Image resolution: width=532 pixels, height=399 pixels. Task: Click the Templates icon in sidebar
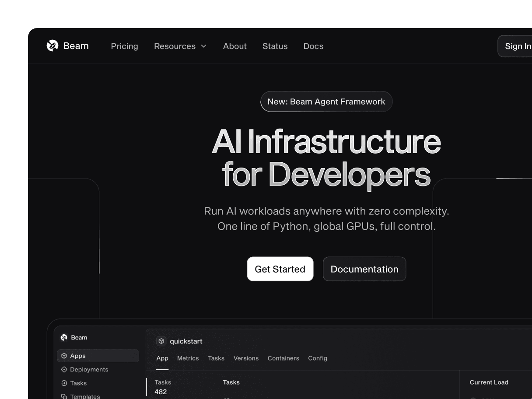(x=64, y=396)
